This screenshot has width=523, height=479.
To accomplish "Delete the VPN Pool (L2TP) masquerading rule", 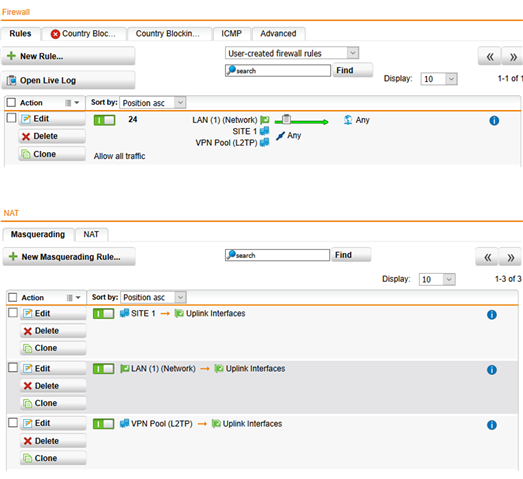I will (53, 441).
